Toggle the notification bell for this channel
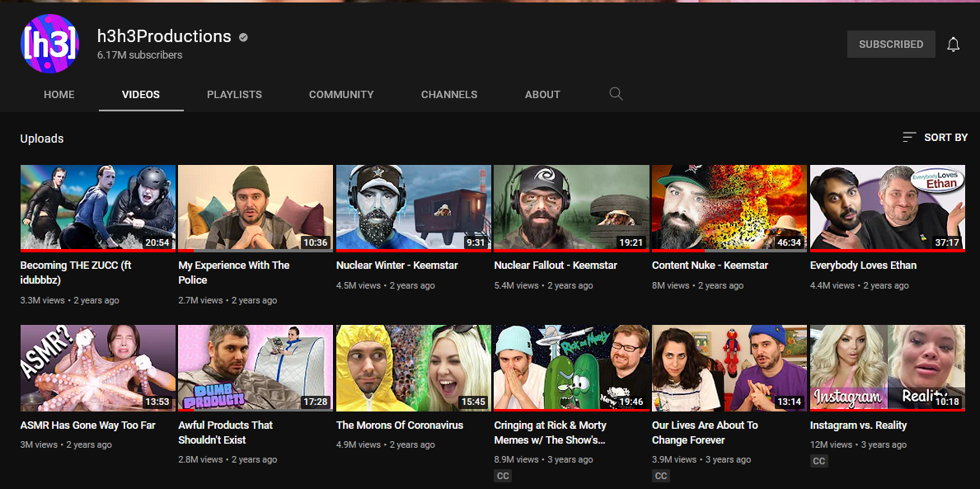 click(953, 45)
